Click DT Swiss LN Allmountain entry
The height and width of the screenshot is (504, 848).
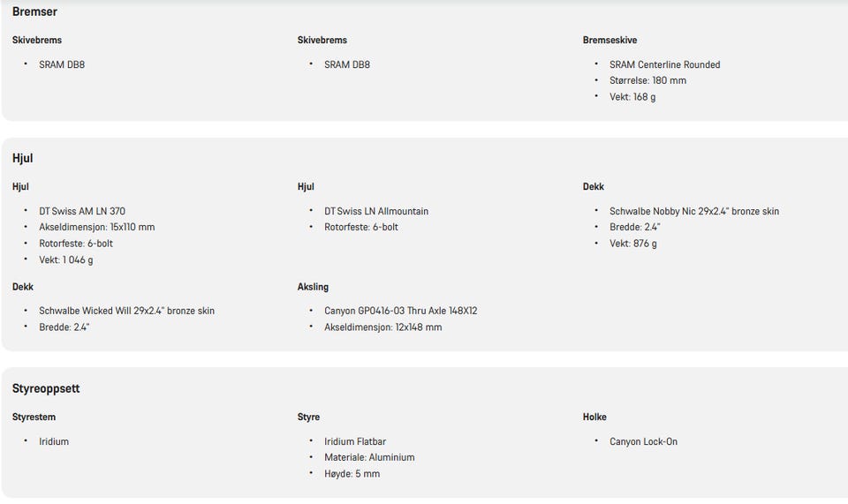pos(376,211)
